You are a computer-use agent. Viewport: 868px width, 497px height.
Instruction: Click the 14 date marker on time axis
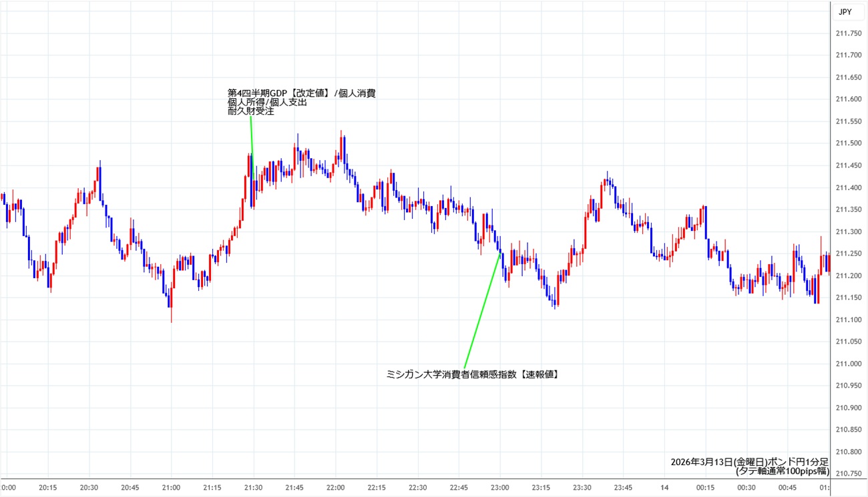(x=664, y=488)
